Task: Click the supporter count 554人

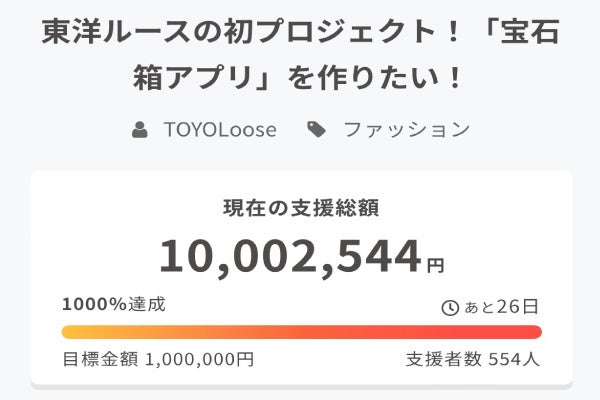Action: point(514,359)
